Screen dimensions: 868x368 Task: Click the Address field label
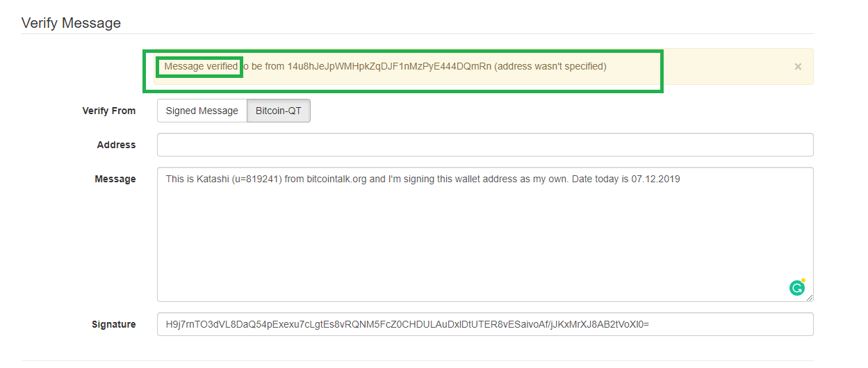[x=117, y=145]
